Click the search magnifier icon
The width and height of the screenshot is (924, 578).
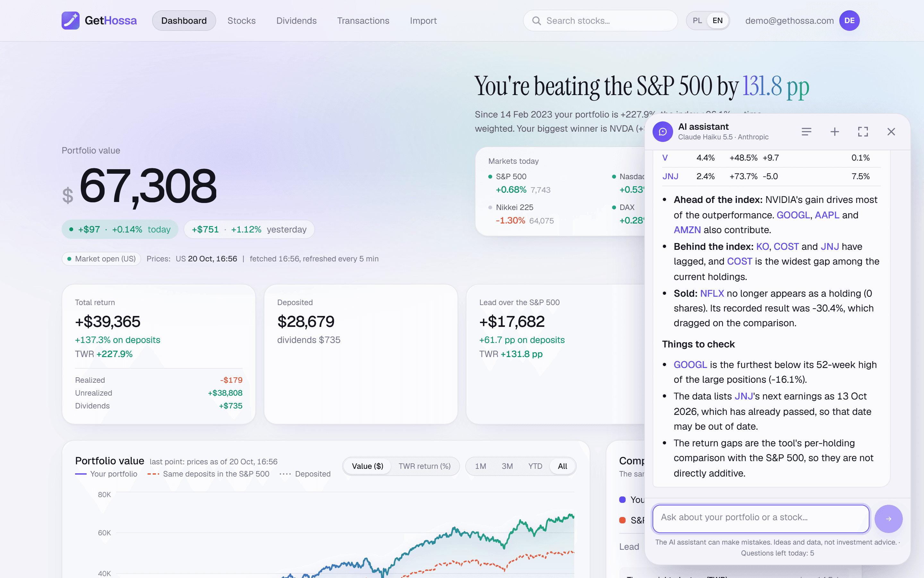point(536,21)
